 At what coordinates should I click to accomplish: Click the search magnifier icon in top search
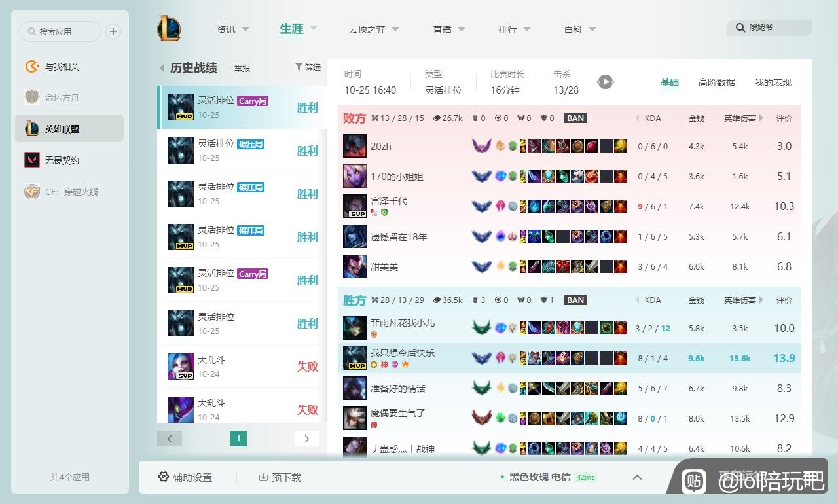[x=740, y=27]
